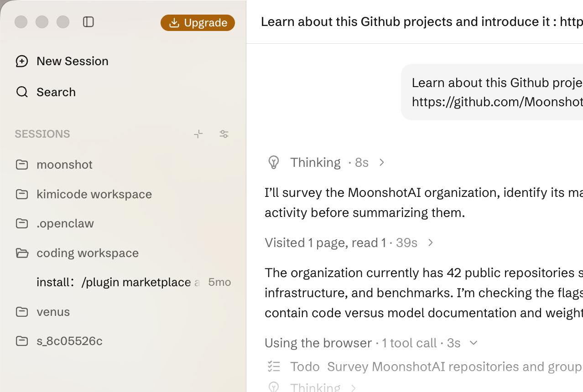The width and height of the screenshot is (583, 392).
Task: Click the "42 public repositories" paragraph
Action: coord(424,293)
